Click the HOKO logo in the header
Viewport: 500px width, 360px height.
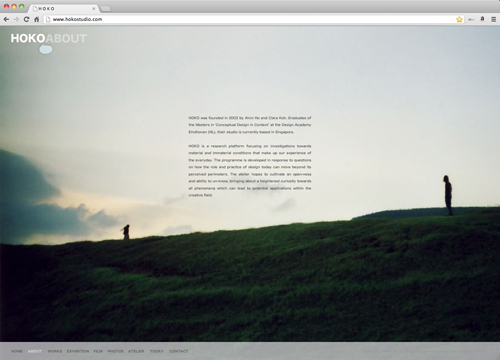(28, 38)
